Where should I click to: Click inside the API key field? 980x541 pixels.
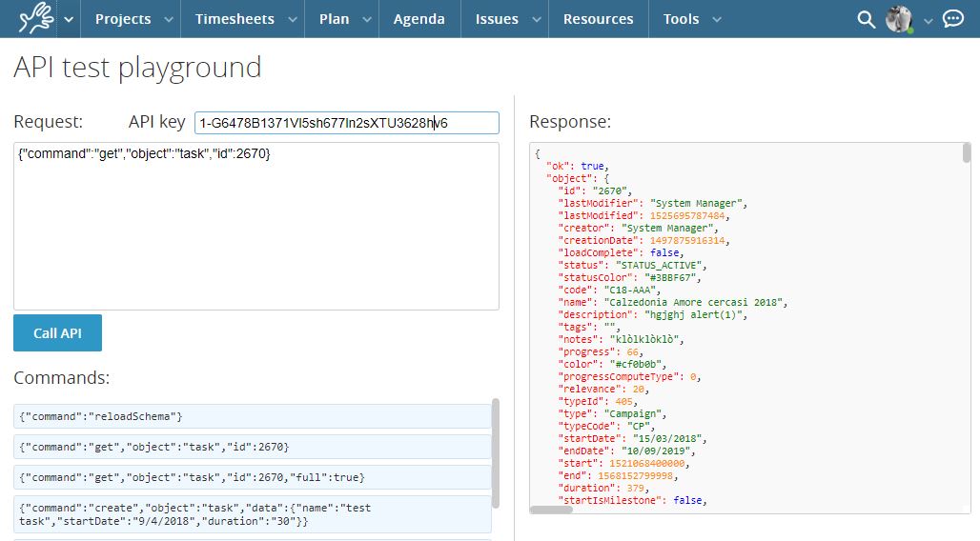pos(346,123)
